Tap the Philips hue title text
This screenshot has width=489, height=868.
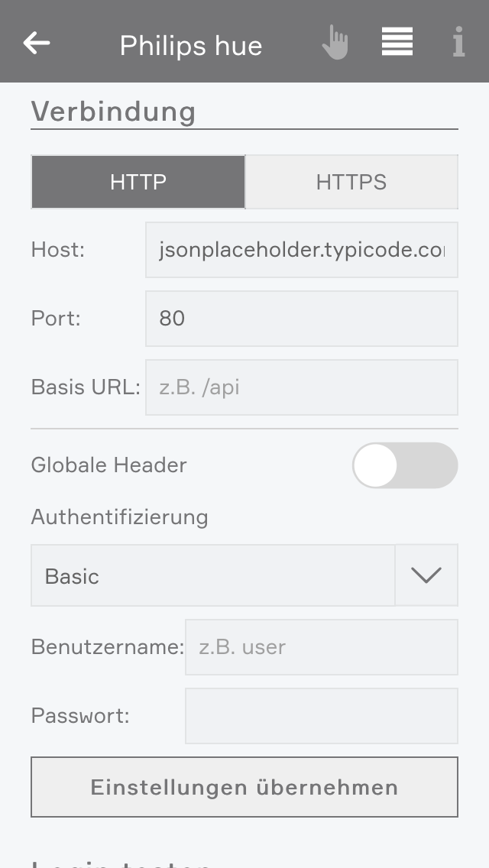click(x=191, y=46)
